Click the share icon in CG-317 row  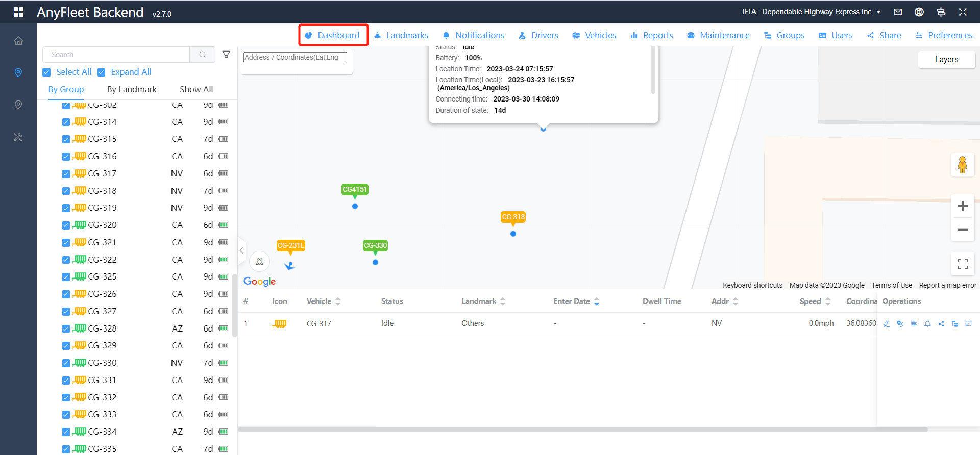[941, 324]
